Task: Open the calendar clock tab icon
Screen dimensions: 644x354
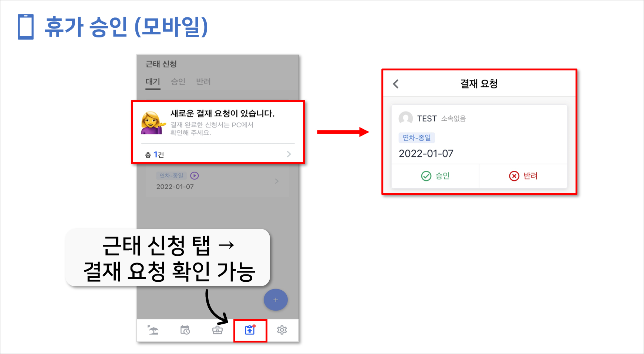Action: [x=185, y=330]
